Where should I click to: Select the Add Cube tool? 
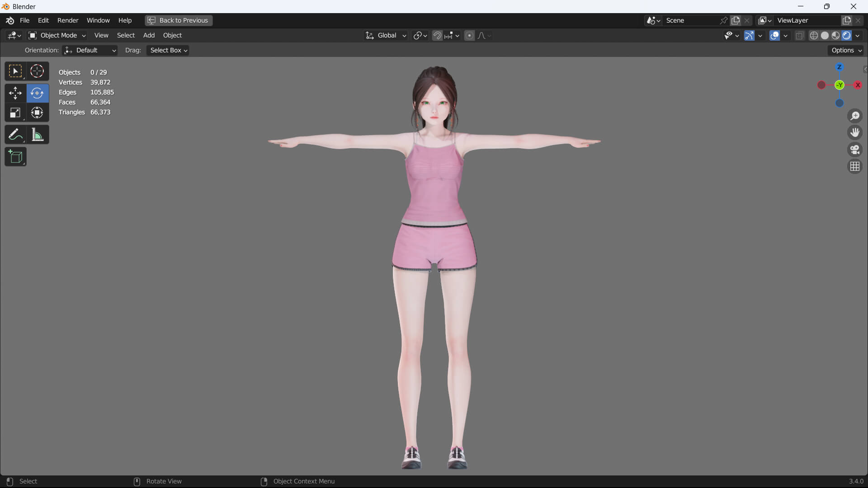point(15,157)
